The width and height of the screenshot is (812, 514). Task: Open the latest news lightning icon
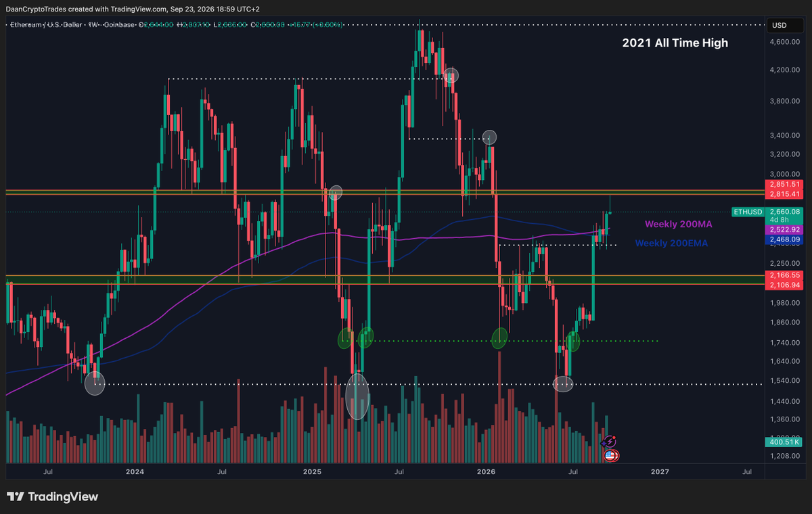(610, 442)
